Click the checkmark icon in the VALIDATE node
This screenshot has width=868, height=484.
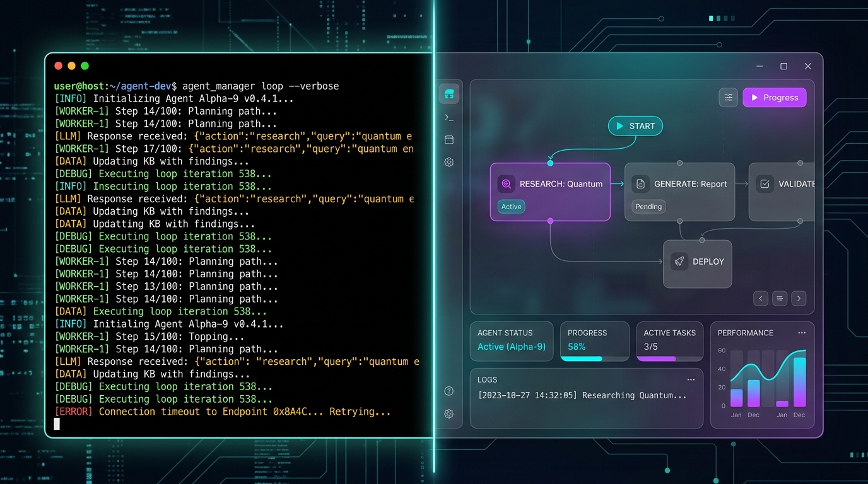(x=765, y=184)
